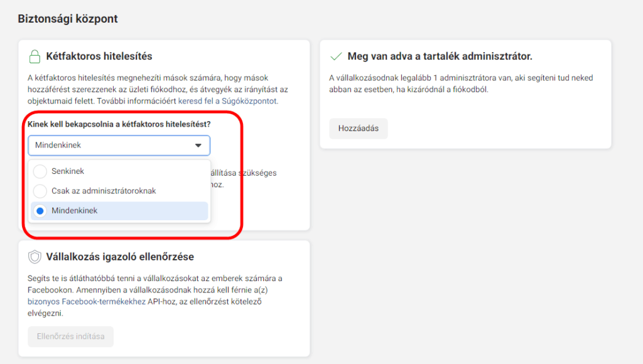This screenshot has width=643, height=364.
Task: Click the padlock icon beside Kétfaktoros hitelesítés
Action: click(x=35, y=56)
